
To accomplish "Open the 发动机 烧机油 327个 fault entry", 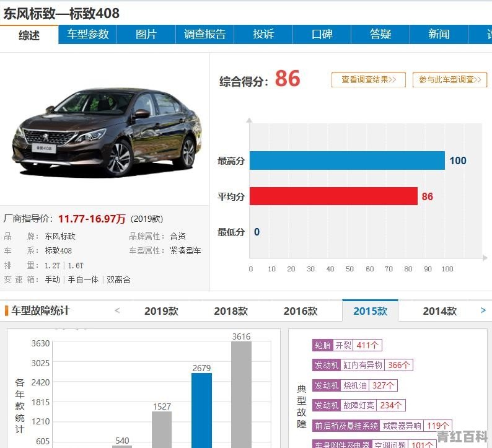I will coord(355,385).
